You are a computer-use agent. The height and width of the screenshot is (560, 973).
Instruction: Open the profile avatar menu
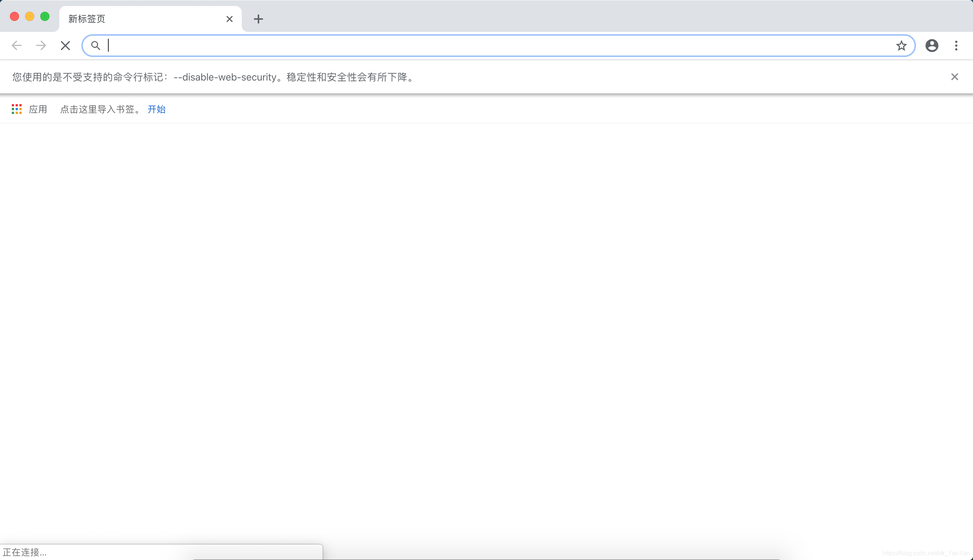tap(932, 45)
